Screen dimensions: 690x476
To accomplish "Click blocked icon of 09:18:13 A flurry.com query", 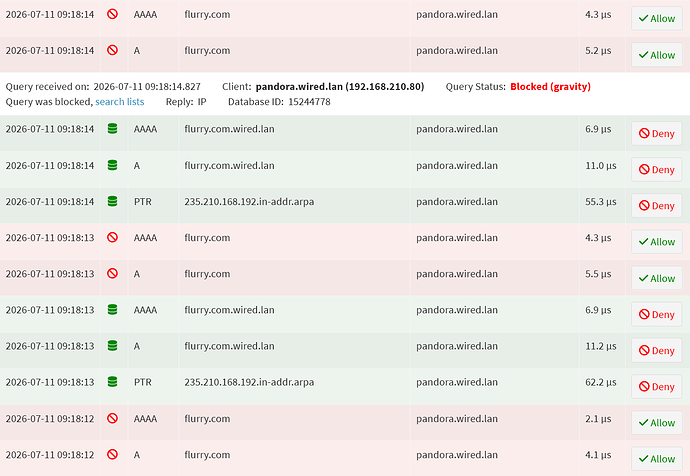I will coord(113,273).
